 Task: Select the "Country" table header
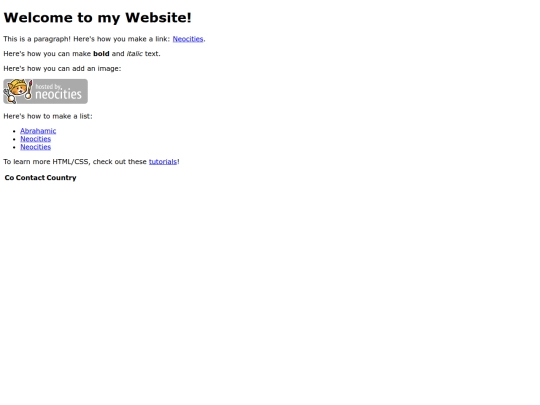pos(61,178)
